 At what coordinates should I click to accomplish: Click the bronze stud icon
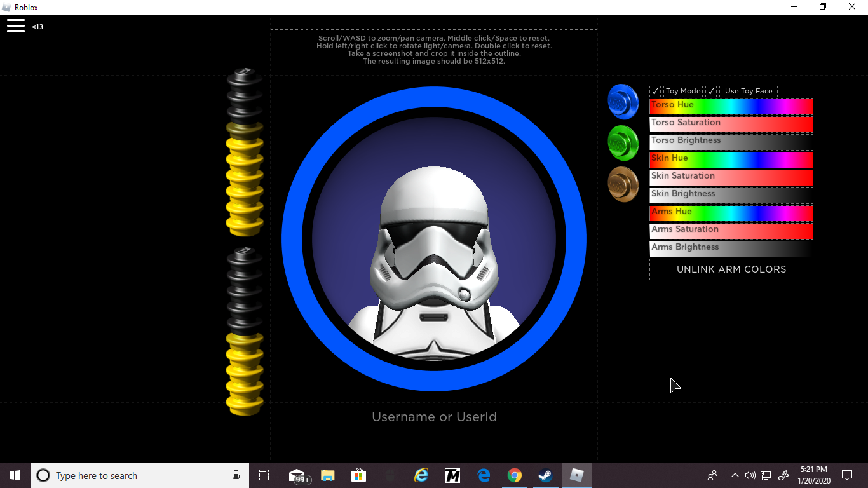(x=623, y=185)
